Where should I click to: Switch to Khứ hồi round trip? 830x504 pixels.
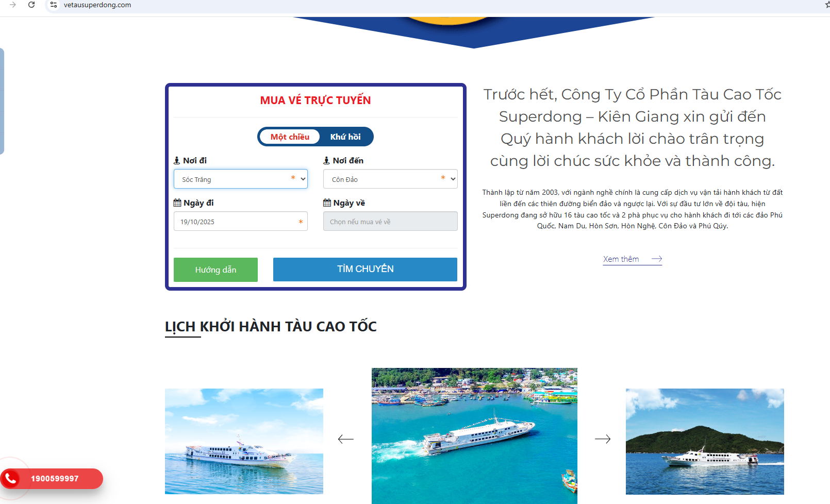tap(345, 137)
